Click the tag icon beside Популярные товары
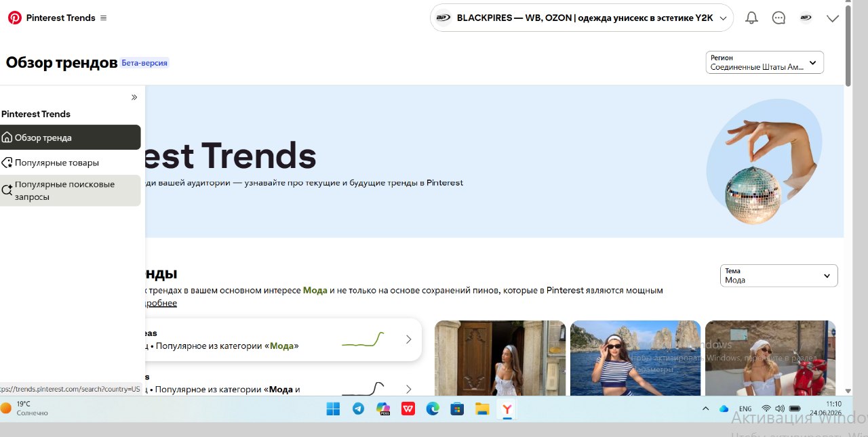The height and width of the screenshot is (437, 868). click(x=7, y=163)
